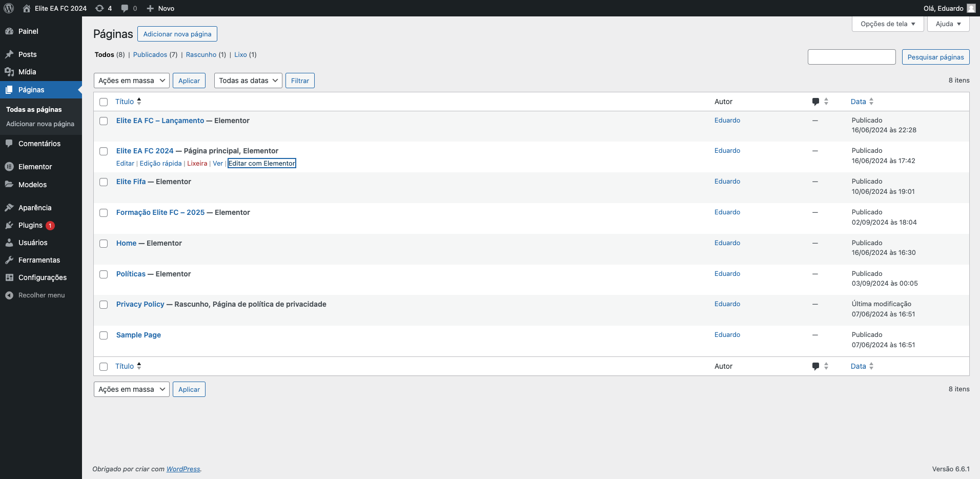Check the Elite EA FC 2024 row

coord(104,151)
